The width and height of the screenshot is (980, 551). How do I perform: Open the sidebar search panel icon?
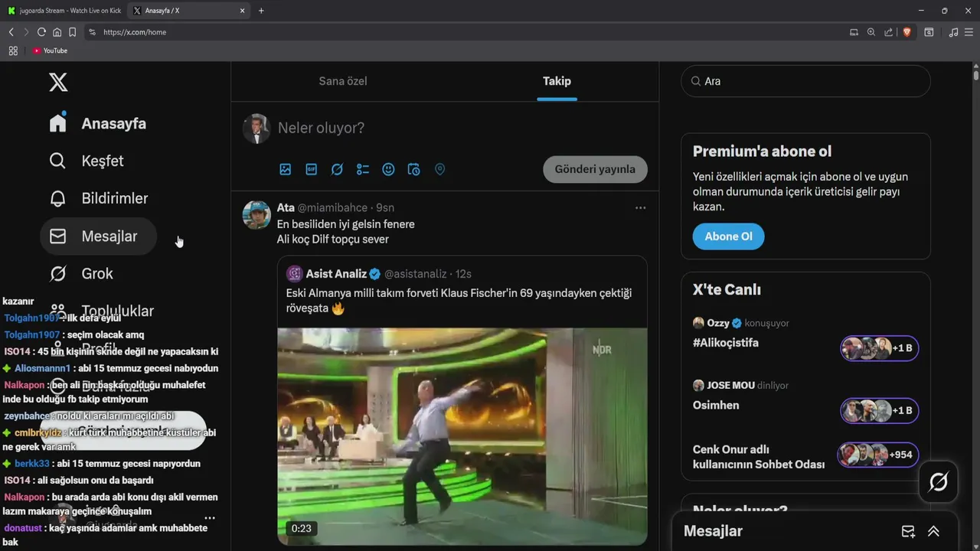(929, 32)
